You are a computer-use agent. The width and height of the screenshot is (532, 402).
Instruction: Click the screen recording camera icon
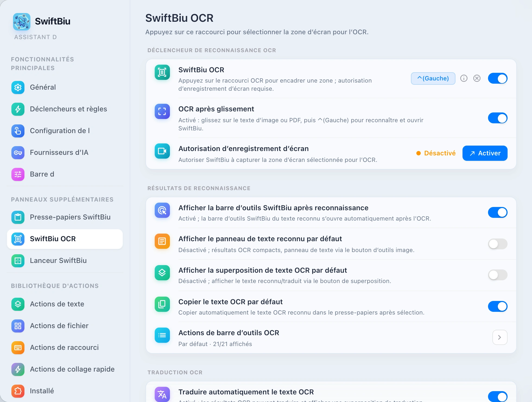tap(162, 151)
